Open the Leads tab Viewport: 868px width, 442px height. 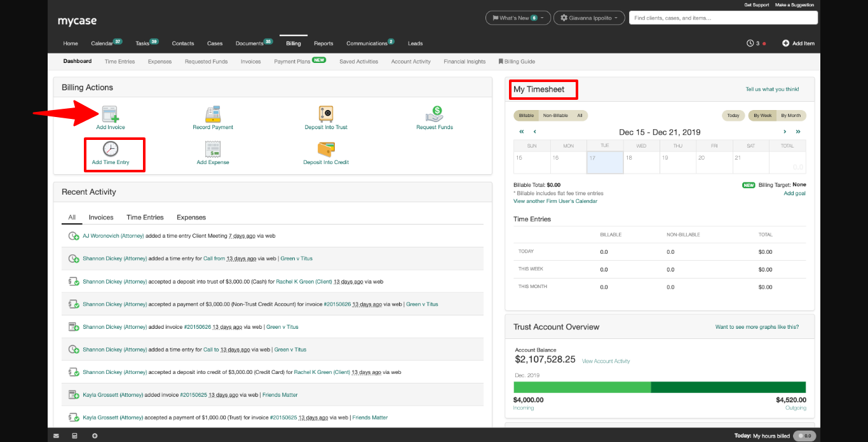pyautogui.click(x=415, y=43)
